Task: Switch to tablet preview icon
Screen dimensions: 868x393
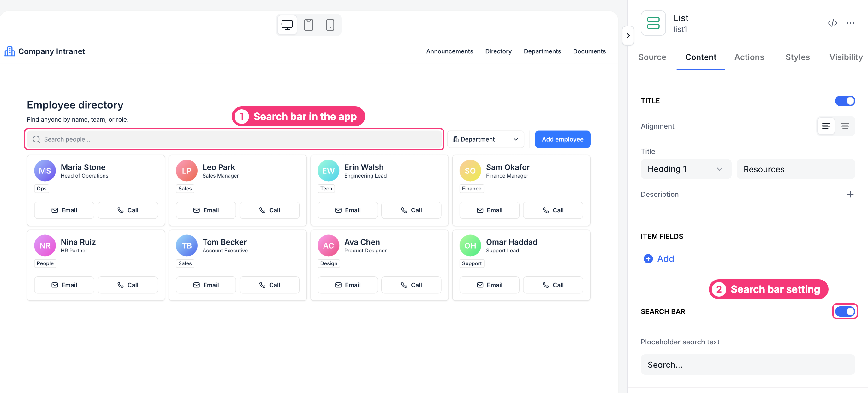Action: (308, 25)
